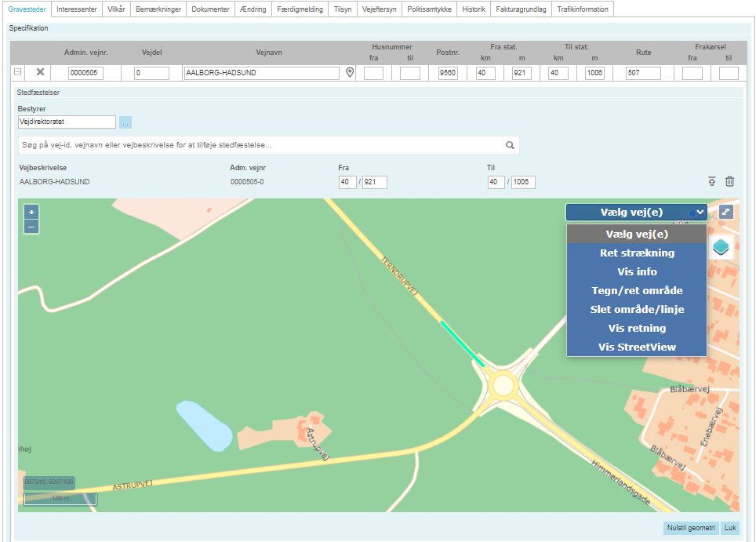Expand map to fullscreen
Image resolution: width=756 pixels, height=542 pixels.
click(x=726, y=213)
